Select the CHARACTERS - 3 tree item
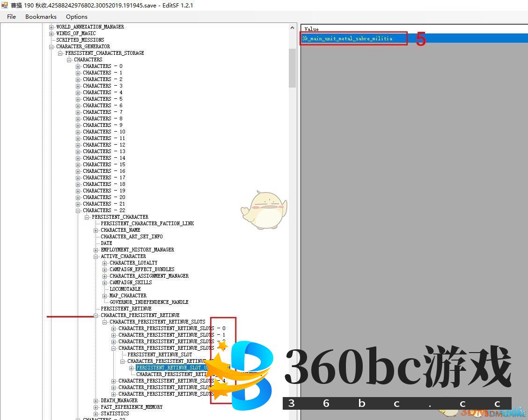Image resolution: width=528 pixels, height=420 pixels. (103, 86)
